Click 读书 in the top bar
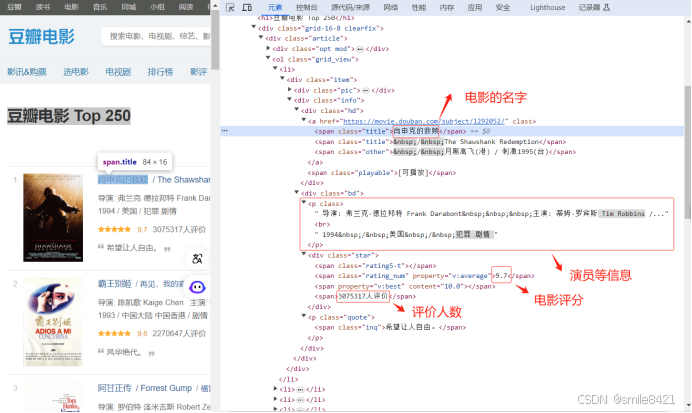Viewport: 692px width, 413px height. [43, 7]
